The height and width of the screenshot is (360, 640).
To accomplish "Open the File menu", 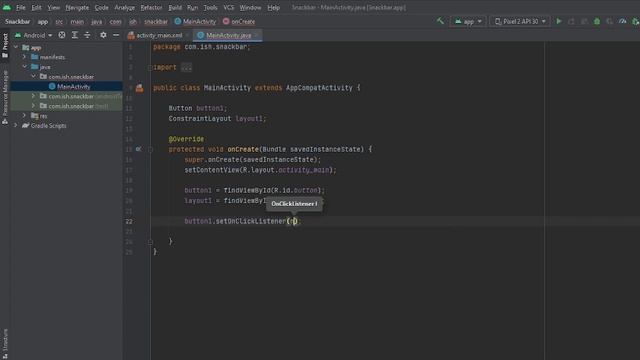I will (x=20, y=7).
